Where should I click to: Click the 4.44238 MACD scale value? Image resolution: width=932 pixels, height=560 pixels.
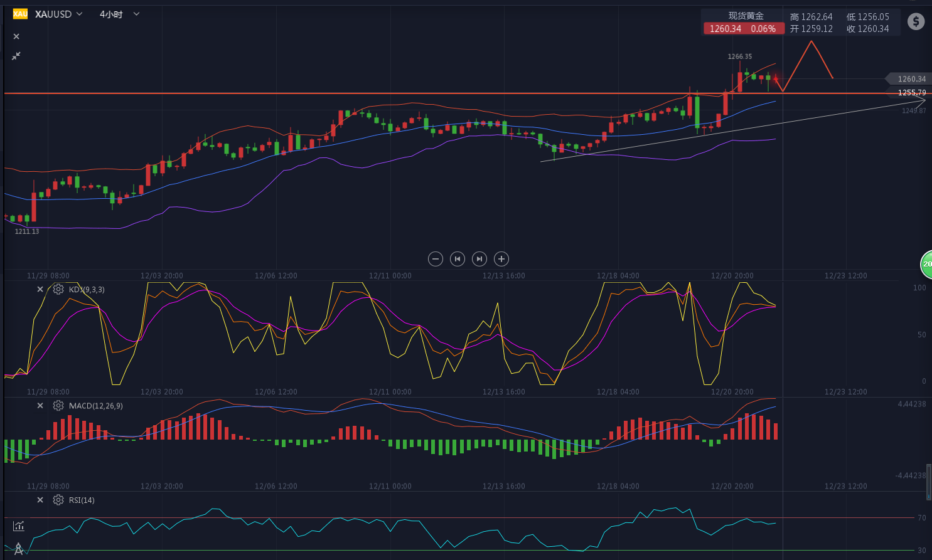click(x=912, y=404)
